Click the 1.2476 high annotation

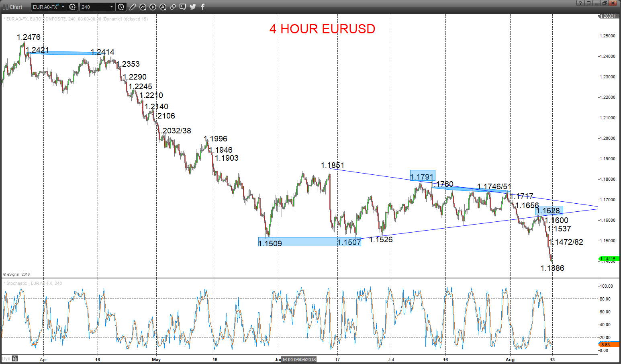coord(29,37)
